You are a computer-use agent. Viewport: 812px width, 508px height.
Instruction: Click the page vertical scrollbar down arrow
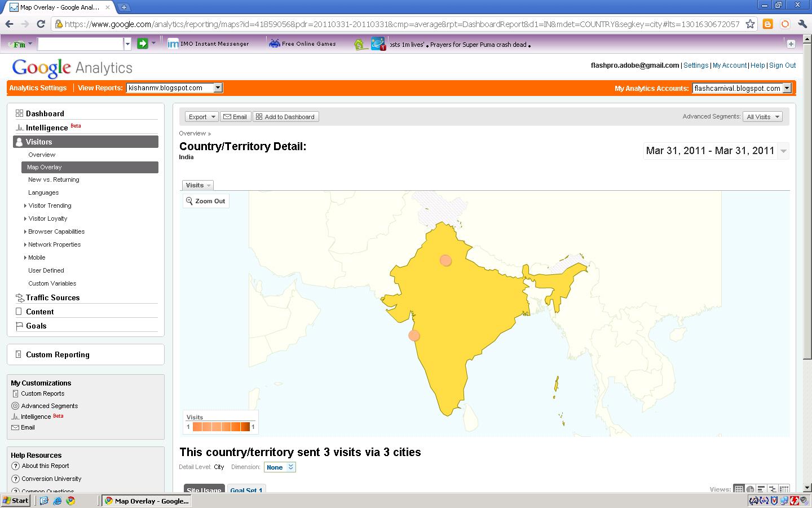pyautogui.click(x=807, y=487)
